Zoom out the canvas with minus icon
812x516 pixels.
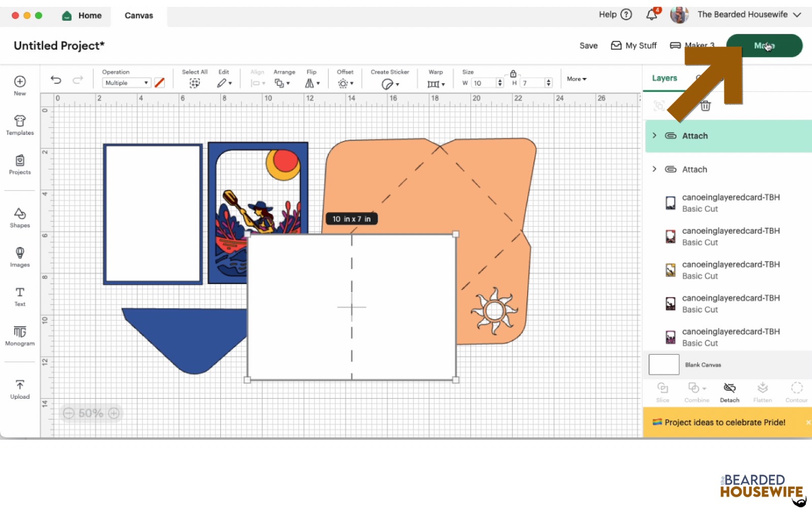click(69, 413)
